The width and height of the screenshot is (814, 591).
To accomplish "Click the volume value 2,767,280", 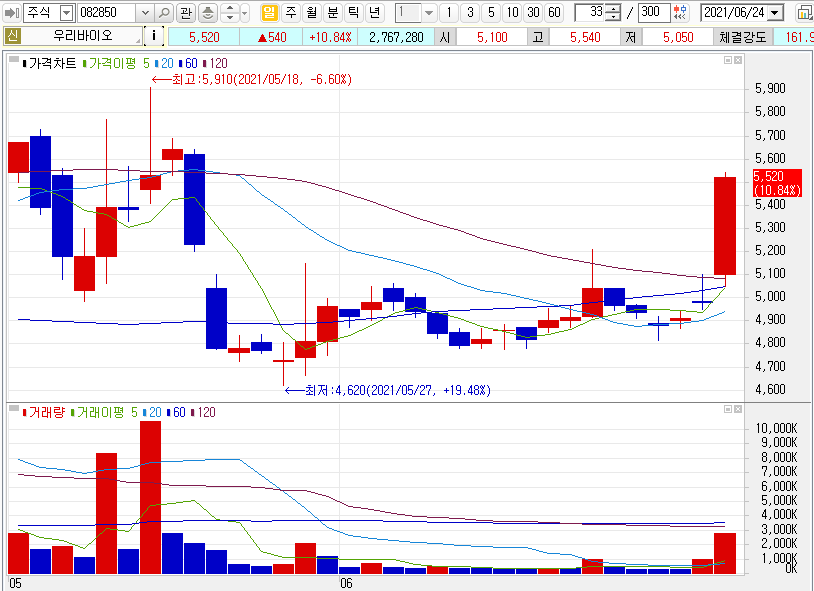I will coord(396,37).
